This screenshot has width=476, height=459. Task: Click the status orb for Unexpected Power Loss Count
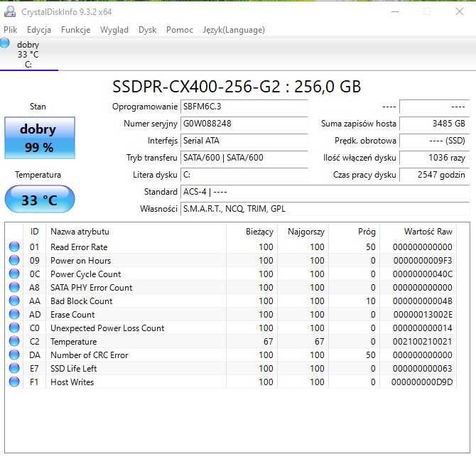pos(14,328)
